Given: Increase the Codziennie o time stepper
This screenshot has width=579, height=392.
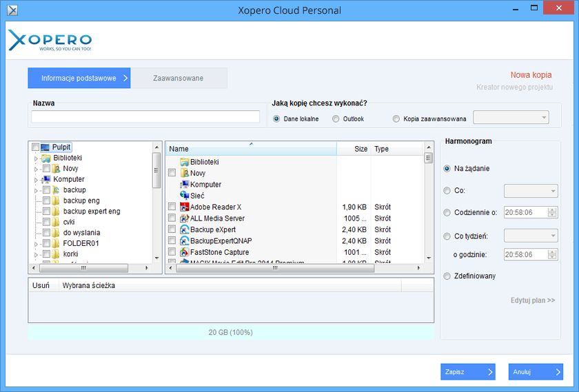Looking at the screenshot, I should [552, 210].
